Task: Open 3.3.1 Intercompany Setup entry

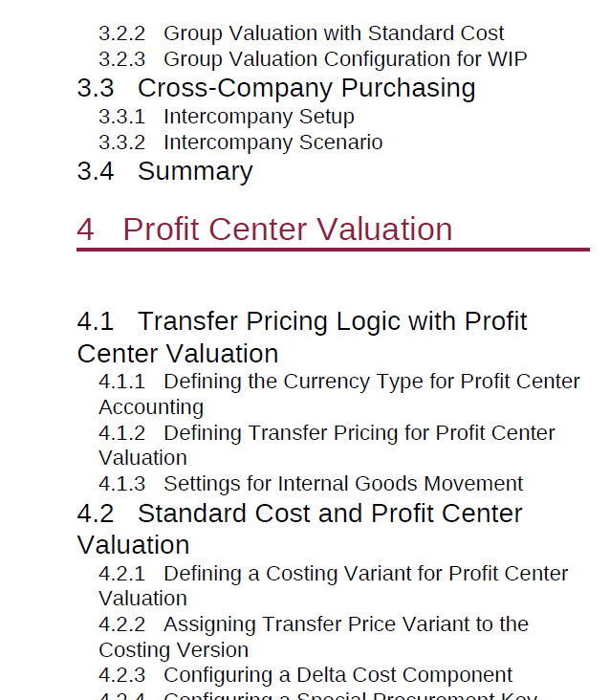Action: [x=227, y=117]
